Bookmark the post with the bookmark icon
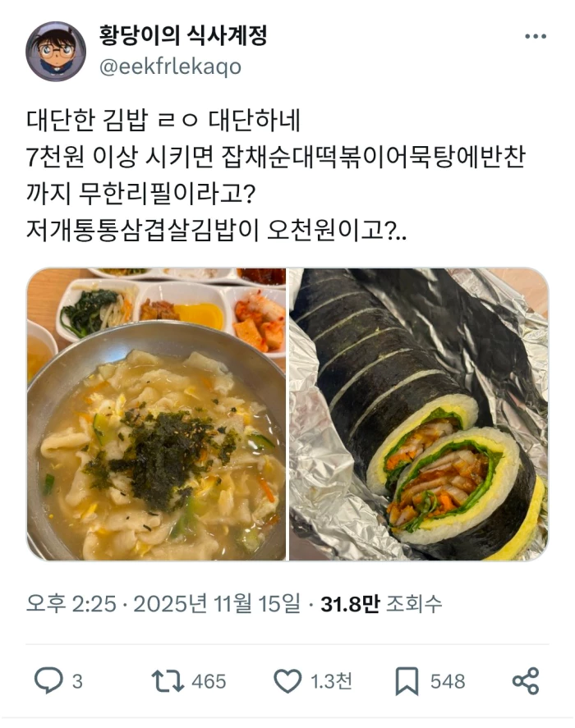The width and height of the screenshot is (575, 728). tap(407, 681)
